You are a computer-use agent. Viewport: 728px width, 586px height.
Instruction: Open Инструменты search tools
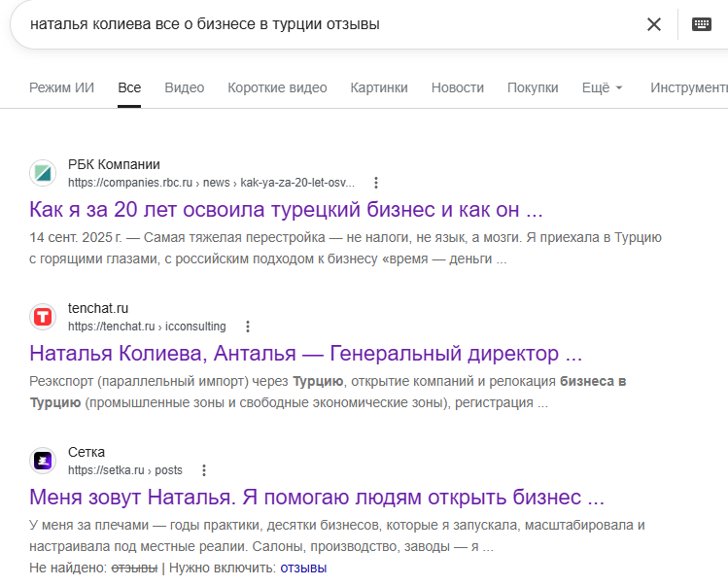689,87
